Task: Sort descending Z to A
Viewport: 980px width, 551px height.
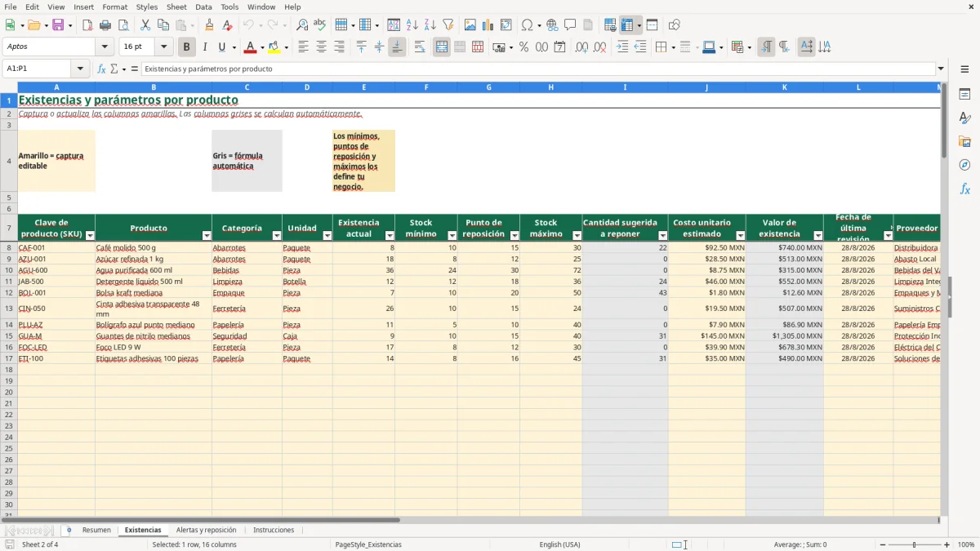Action: click(x=430, y=25)
